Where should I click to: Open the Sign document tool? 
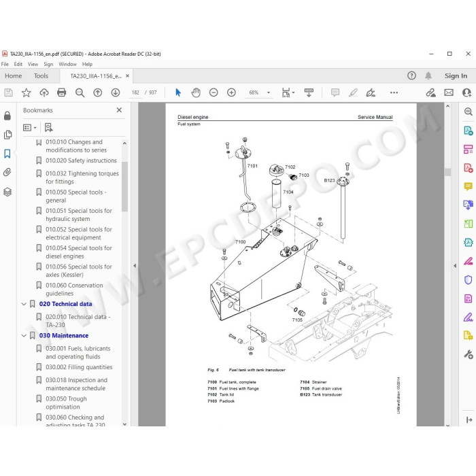point(371,92)
